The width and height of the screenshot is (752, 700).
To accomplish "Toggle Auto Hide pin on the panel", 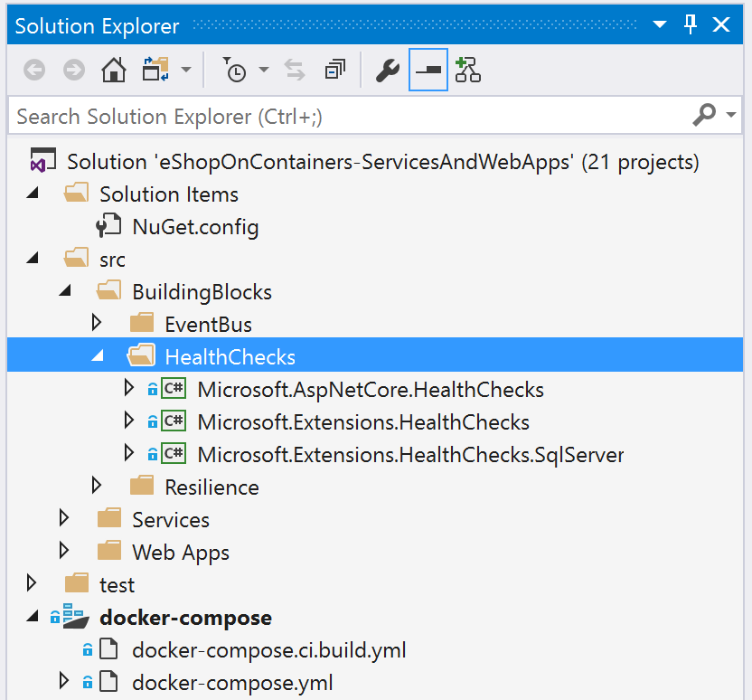I will click(x=691, y=24).
